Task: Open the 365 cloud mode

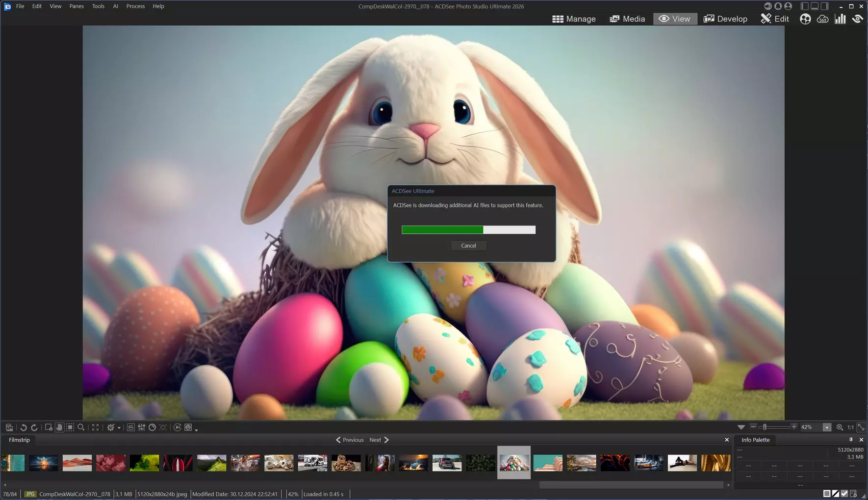Action: 822,19
